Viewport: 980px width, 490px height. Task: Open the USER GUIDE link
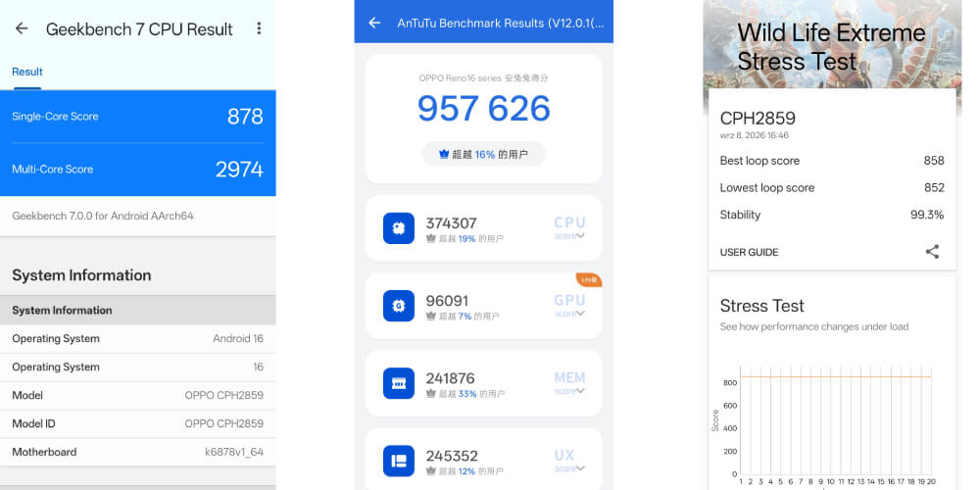[749, 253]
